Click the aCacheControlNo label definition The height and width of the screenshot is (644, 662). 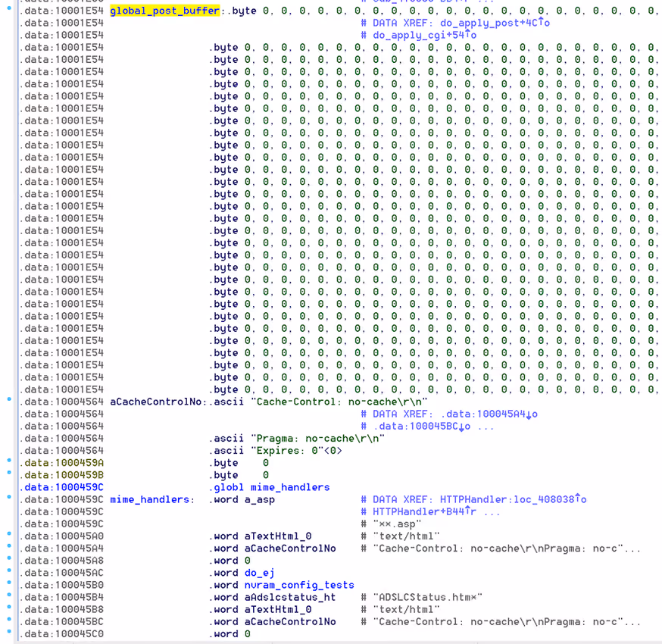click(156, 402)
